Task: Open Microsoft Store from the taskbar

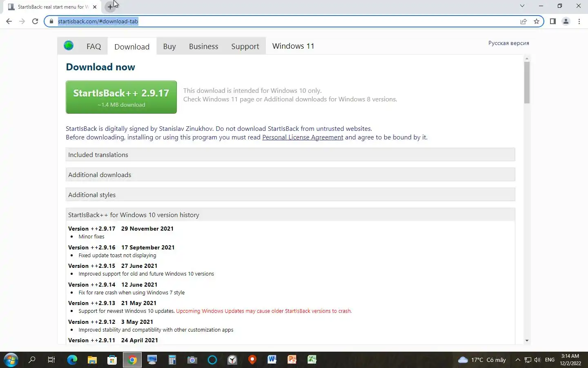Action: click(x=112, y=360)
